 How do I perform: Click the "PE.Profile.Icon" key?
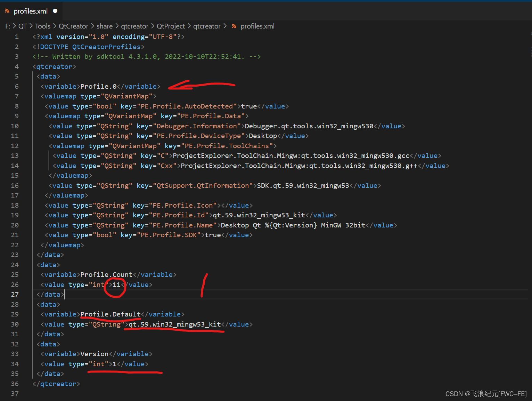pos(183,206)
